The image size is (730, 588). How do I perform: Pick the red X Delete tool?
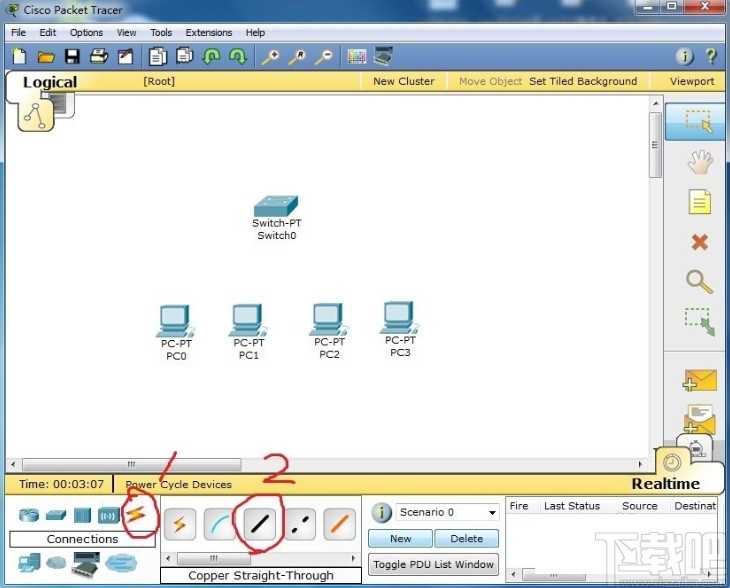(x=700, y=242)
